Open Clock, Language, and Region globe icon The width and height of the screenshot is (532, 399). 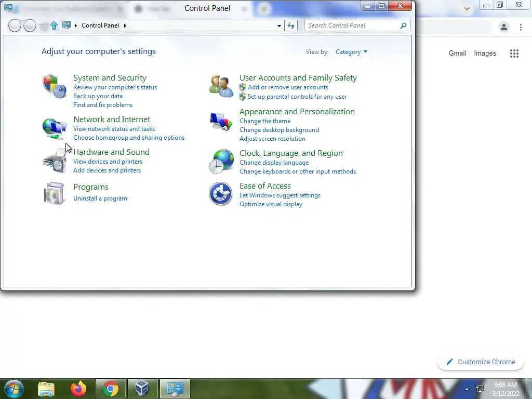(x=221, y=162)
